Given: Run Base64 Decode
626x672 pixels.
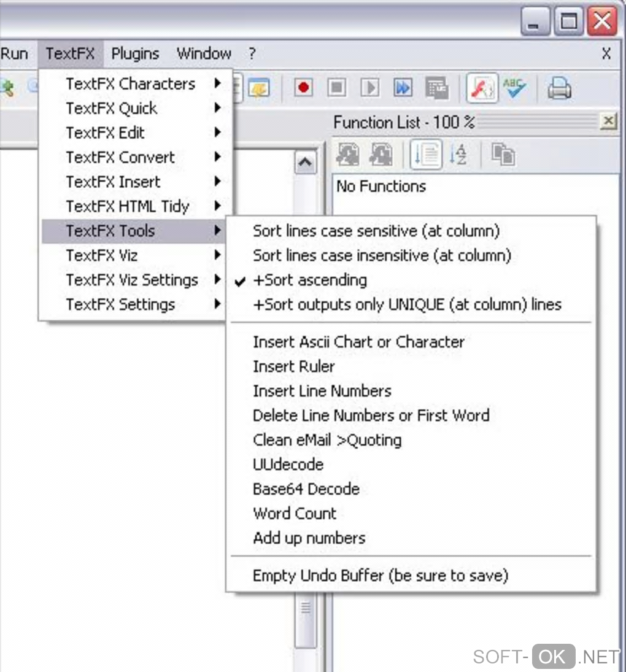Looking at the screenshot, I should [411, 489].
